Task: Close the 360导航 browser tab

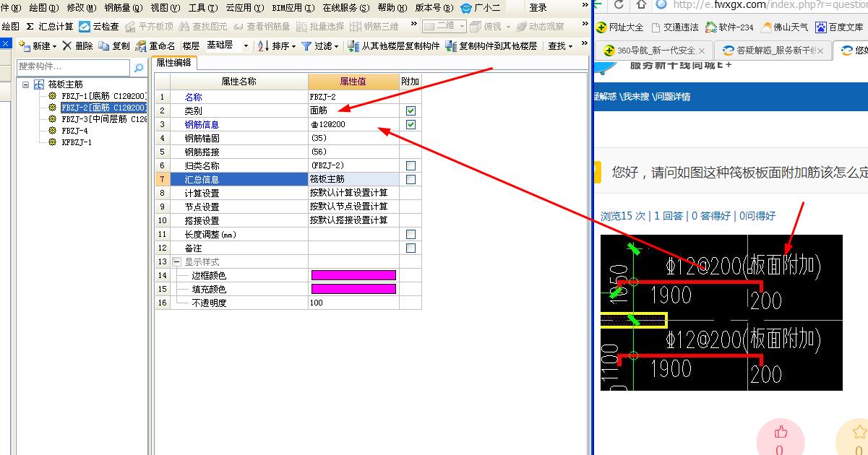Action: [x=702, y=51]
